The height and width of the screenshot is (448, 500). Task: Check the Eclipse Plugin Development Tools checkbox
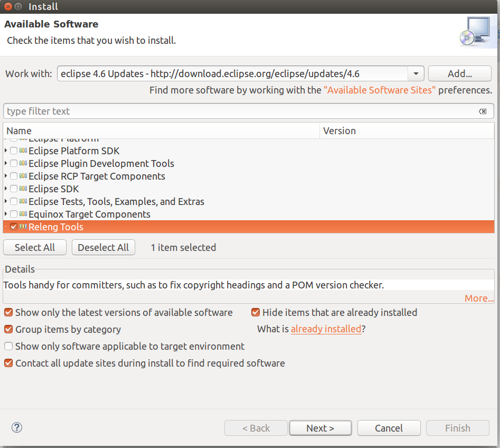[x=14, y=163]
